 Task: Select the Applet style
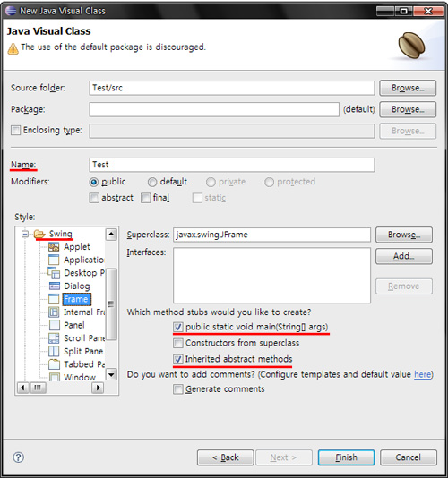pyautogui.click(x=76, y=247)
